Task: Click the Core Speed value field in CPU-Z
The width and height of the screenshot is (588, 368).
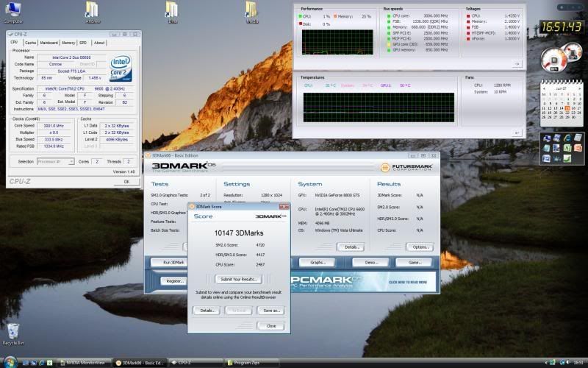Action: 54,126
